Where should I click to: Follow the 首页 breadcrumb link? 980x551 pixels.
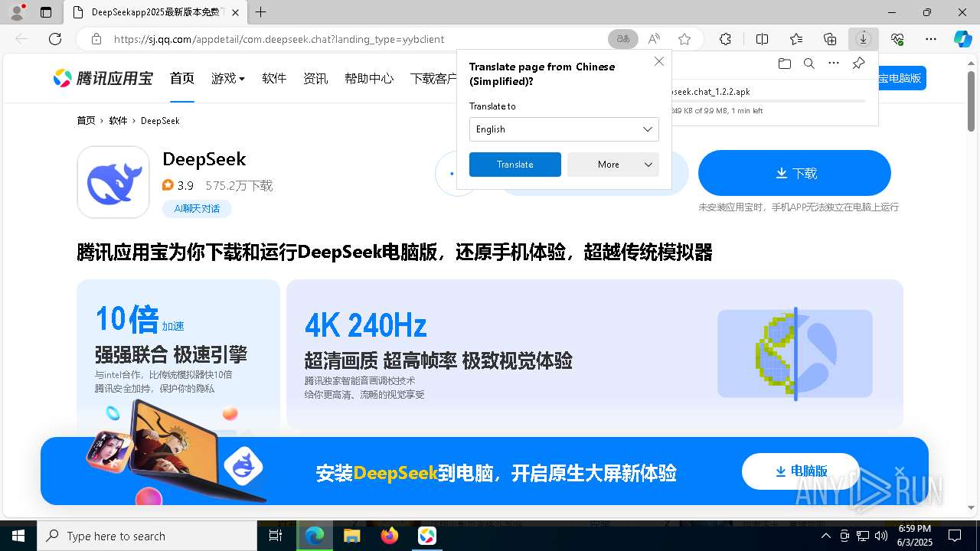pyautogui.click(x=86, y=121)
